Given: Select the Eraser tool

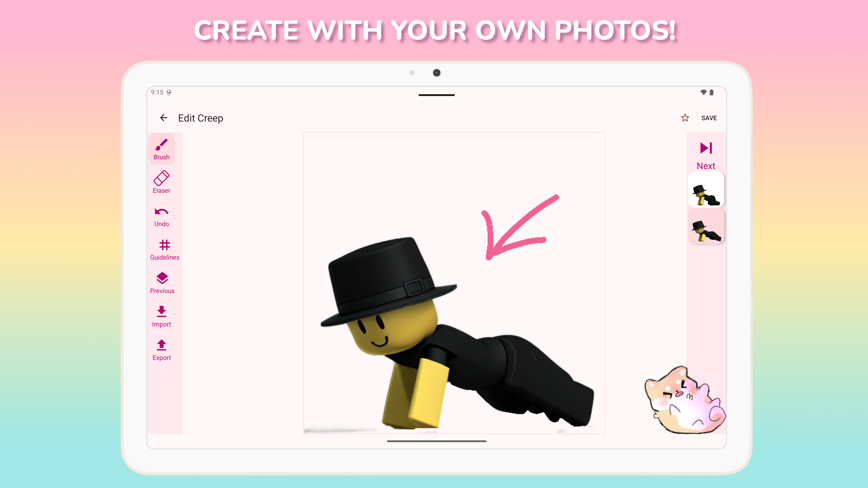Looking at the screenshot, I should pyautogui.click(x=161, y=182).
